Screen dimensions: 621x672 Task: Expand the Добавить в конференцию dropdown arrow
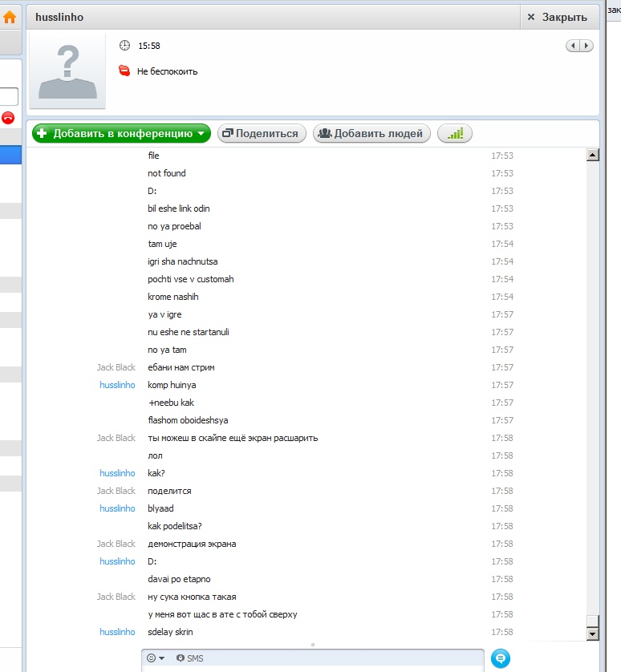click(201, 134)
